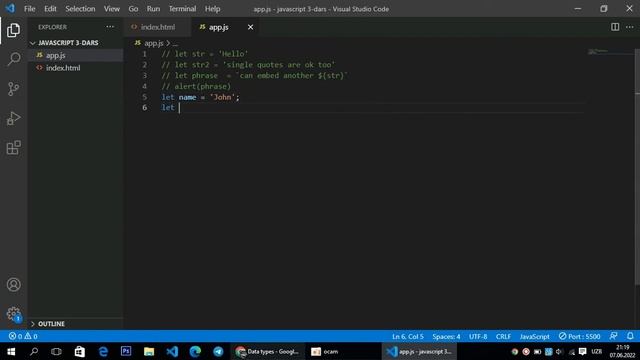Open Telegram from the taskbar
640x360 pixels.
pos(218,351)
